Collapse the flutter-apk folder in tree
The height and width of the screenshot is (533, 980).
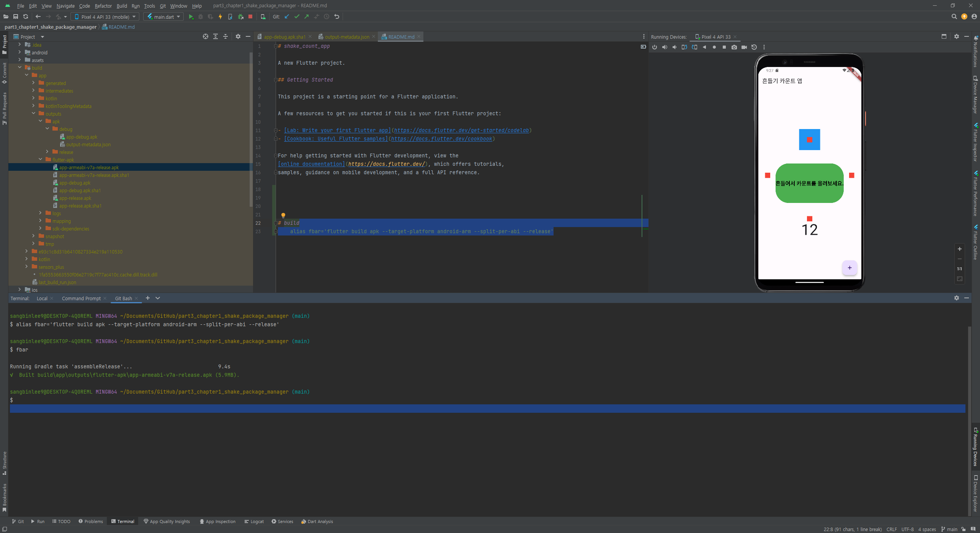coord(41,160)
